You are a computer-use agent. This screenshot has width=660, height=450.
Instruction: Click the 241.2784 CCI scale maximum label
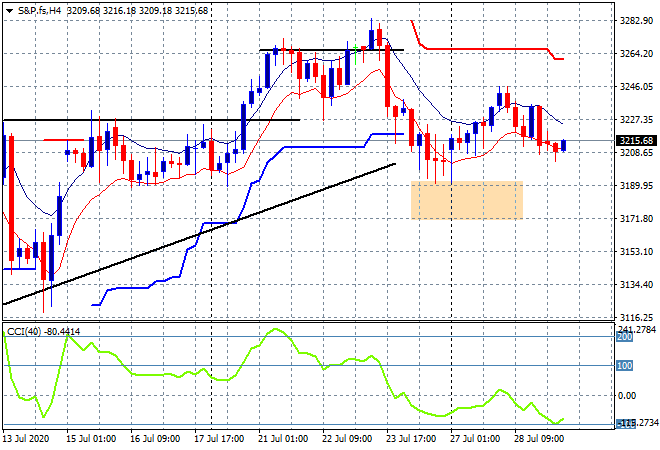tap(636, 329)
